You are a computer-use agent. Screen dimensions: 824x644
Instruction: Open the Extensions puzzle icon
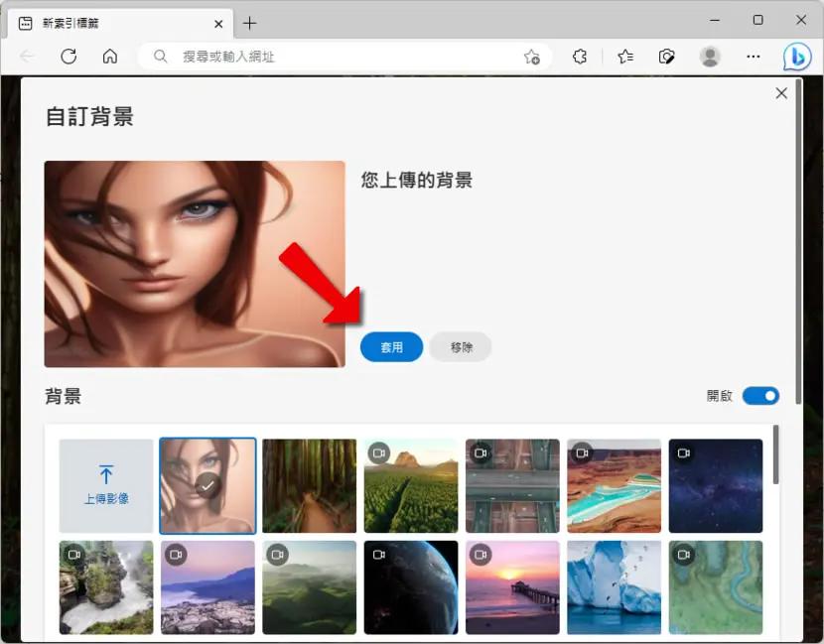580,57
